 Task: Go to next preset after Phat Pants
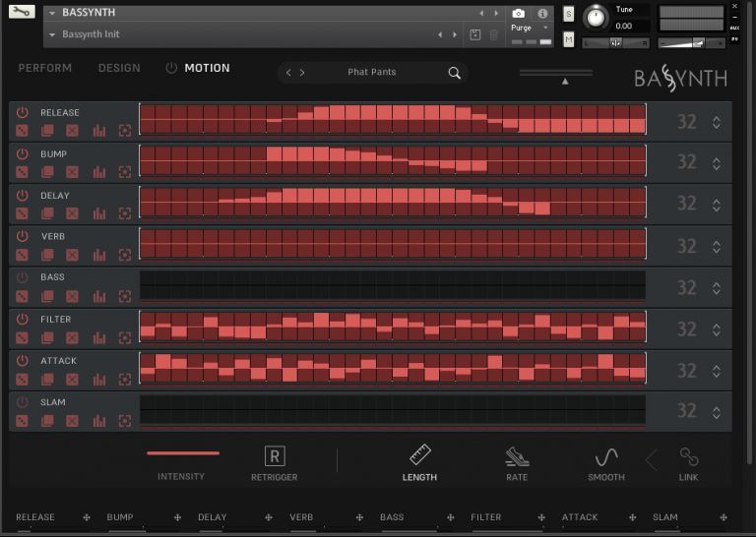(302, 73)
